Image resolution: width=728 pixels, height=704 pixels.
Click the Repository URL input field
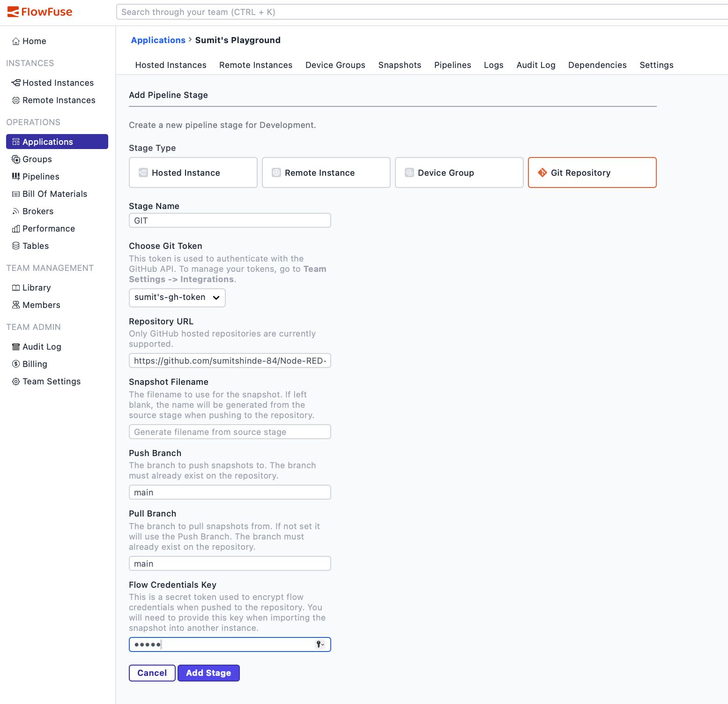click(x=230, y=360)
